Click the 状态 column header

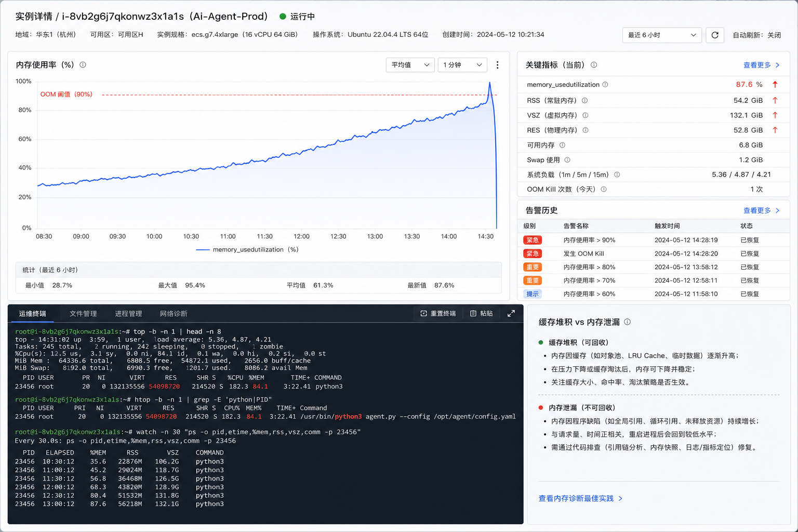(747, 226)
